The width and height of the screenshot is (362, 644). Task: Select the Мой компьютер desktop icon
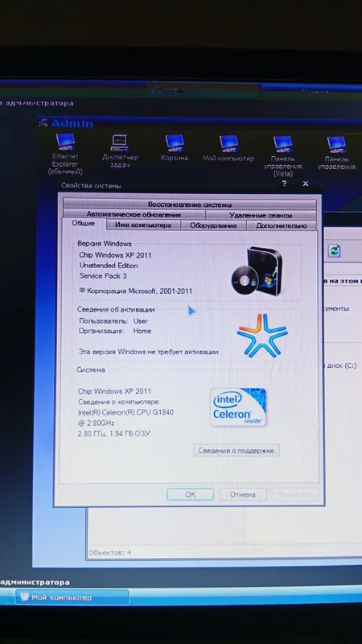(x=228, y=148)
